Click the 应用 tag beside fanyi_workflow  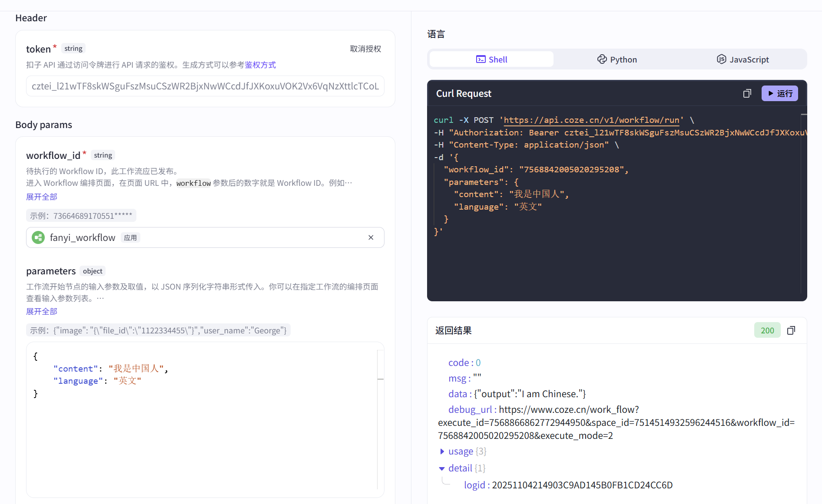coord(130,237)
